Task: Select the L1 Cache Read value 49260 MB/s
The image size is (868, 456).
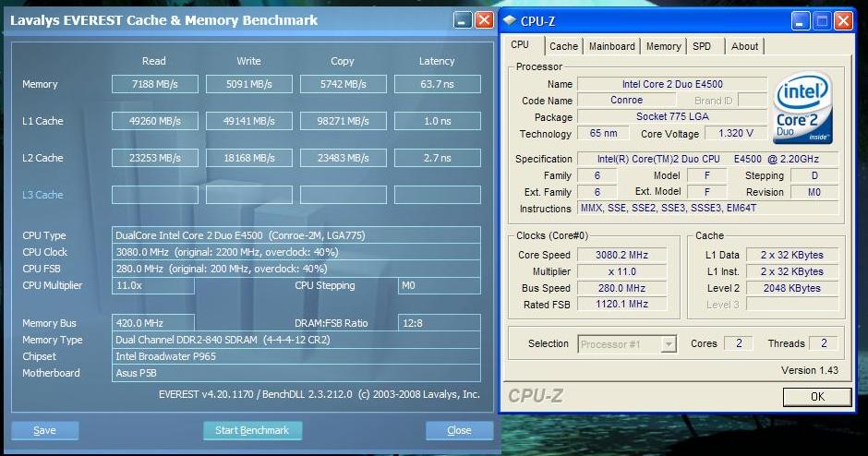Action: (x=155, y=121)
